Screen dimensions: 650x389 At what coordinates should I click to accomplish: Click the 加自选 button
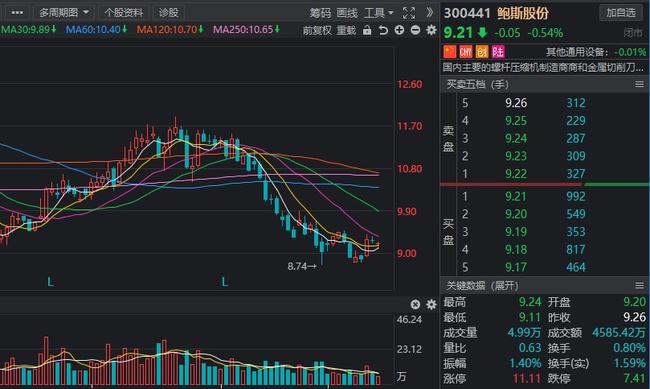(621, 13)
